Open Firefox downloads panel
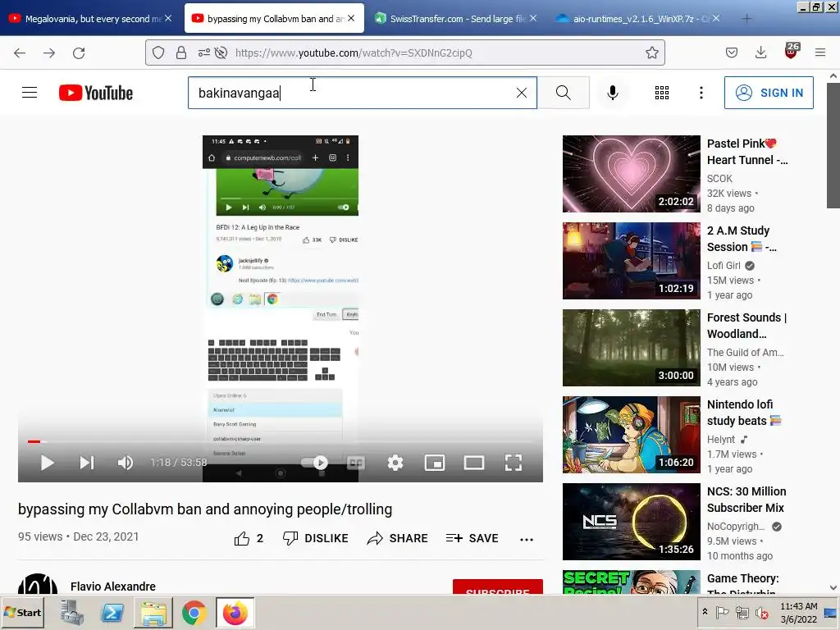The width and height of the screenshot is (840, 630). (x=760, y=52)
